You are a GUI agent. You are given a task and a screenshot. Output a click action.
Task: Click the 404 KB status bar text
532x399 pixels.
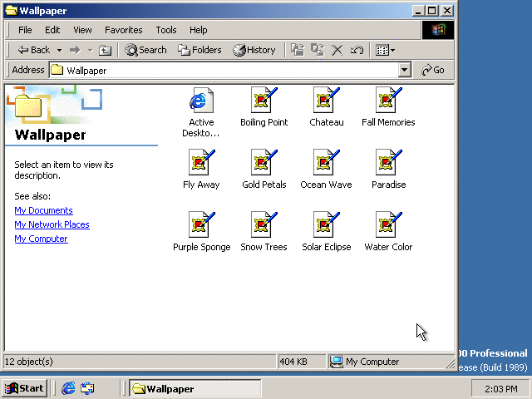point(293,362)
